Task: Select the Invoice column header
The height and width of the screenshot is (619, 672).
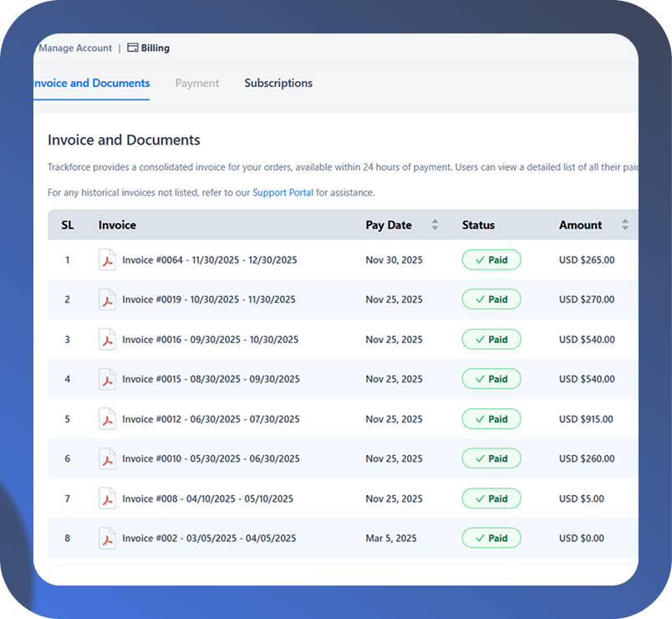Action: click(117, 225)
